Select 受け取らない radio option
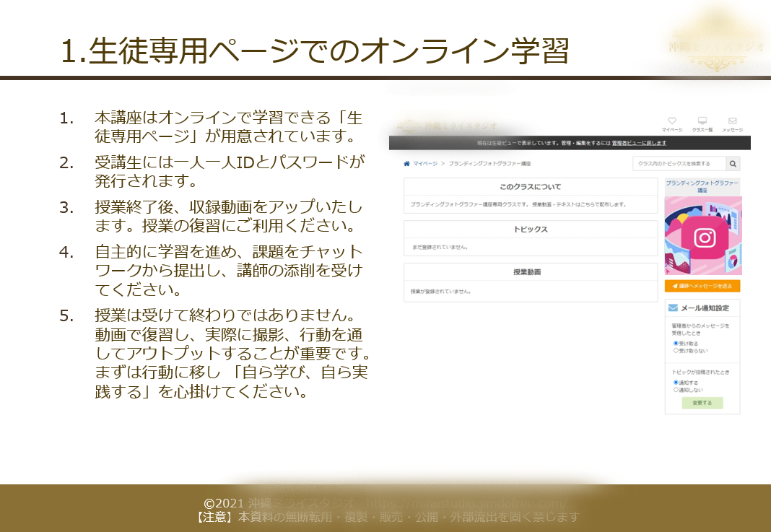The width and height of the screenshot is (771, 532). [676, 351]
